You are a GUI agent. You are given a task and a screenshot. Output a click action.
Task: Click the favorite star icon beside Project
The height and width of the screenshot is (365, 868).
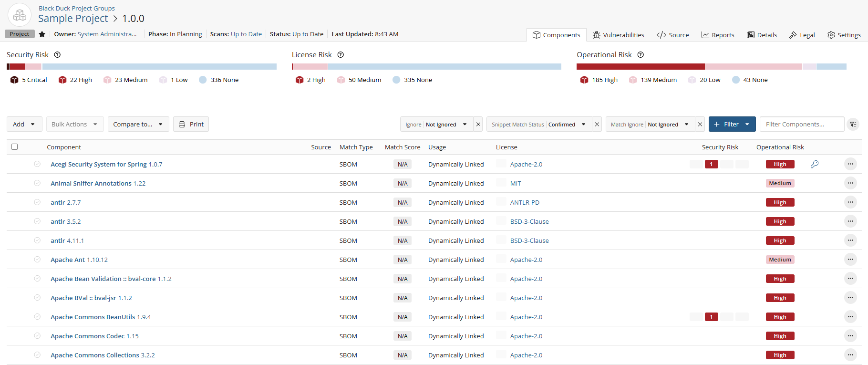point(42,34)
